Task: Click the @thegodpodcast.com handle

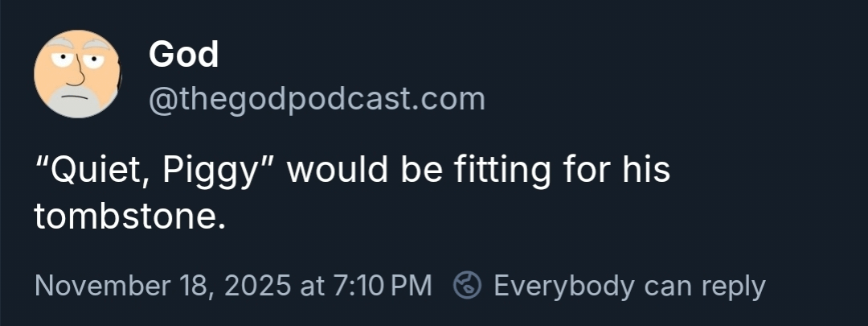Action: click(x=317, y=99)
